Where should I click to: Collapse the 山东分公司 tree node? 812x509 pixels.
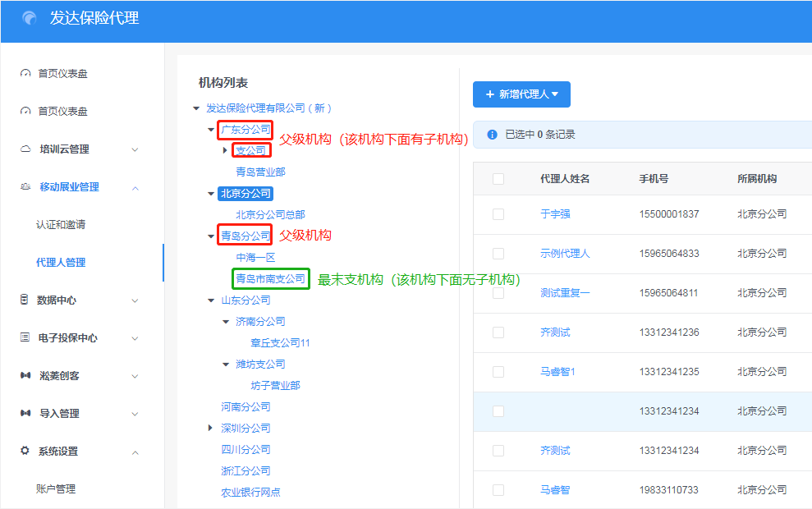click(211, 300)
